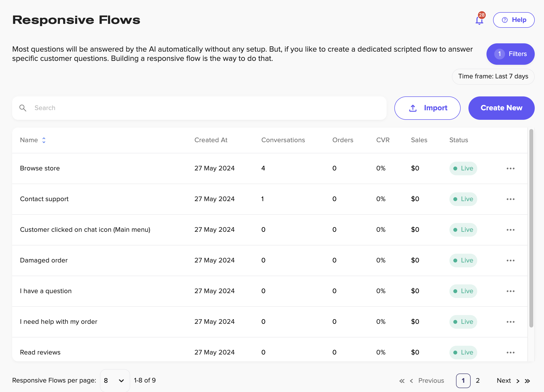The width and height of the screenshot is (544, 392).
Task: Jump to first page double-chevron icon
Action: 402,381
